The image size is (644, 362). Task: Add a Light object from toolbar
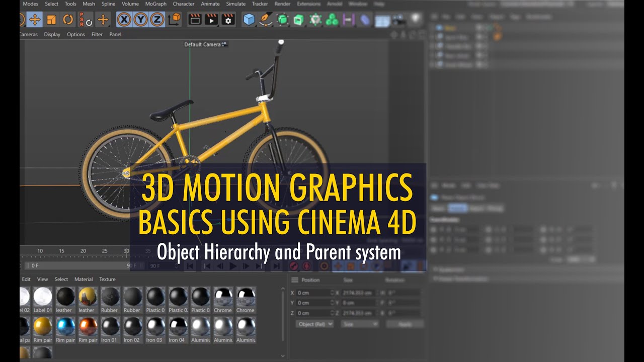pyautogui.click(x=415, y=20)
